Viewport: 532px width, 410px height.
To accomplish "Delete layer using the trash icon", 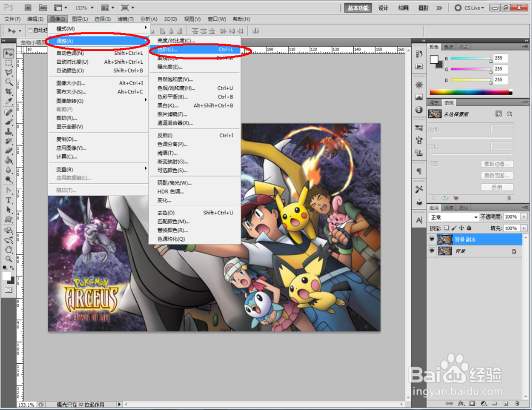I will [517, 404].
